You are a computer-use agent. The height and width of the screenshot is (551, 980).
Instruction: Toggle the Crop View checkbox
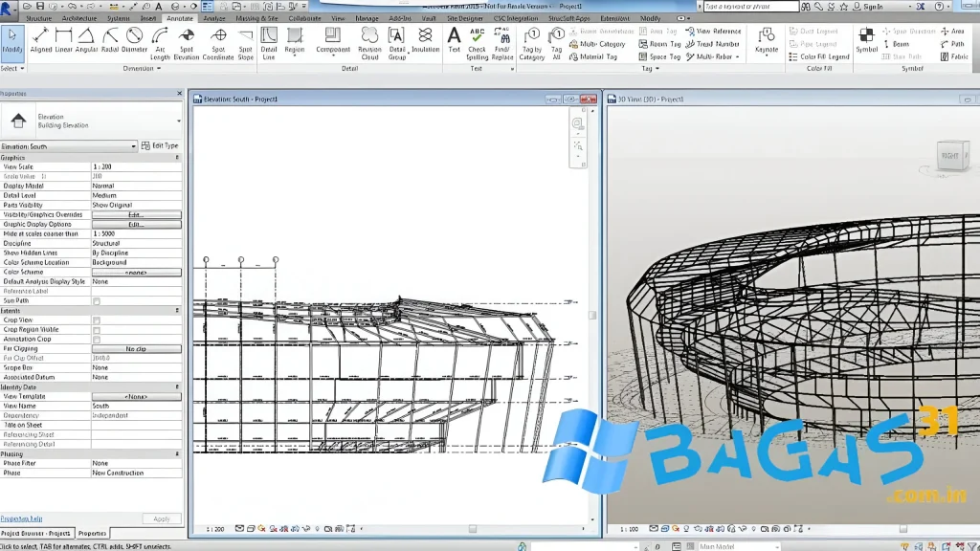(97, 320)
